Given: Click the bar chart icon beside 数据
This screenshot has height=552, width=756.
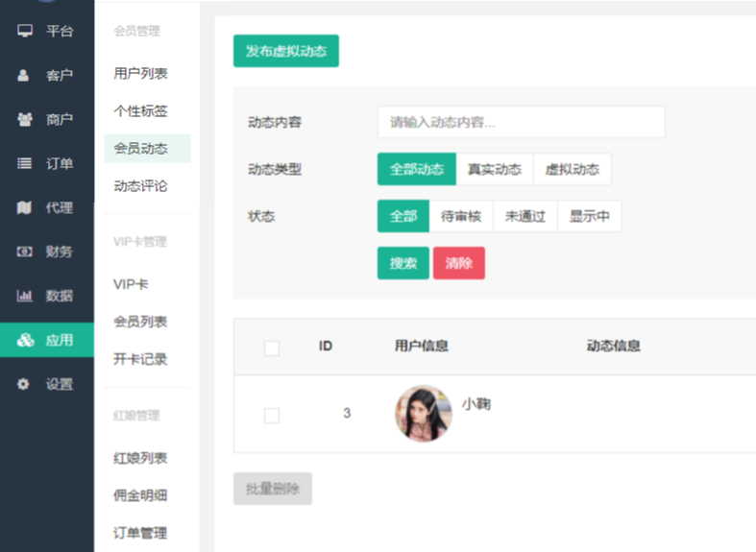Looking at the screenshot, I should coord(25,296).
